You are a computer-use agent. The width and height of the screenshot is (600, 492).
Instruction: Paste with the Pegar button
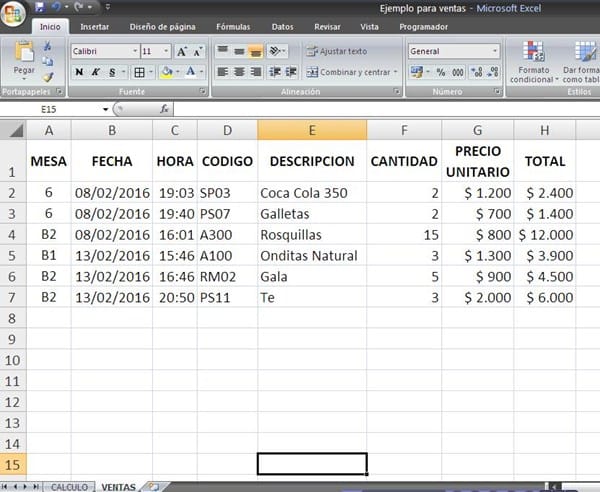(x=24, y=51)
